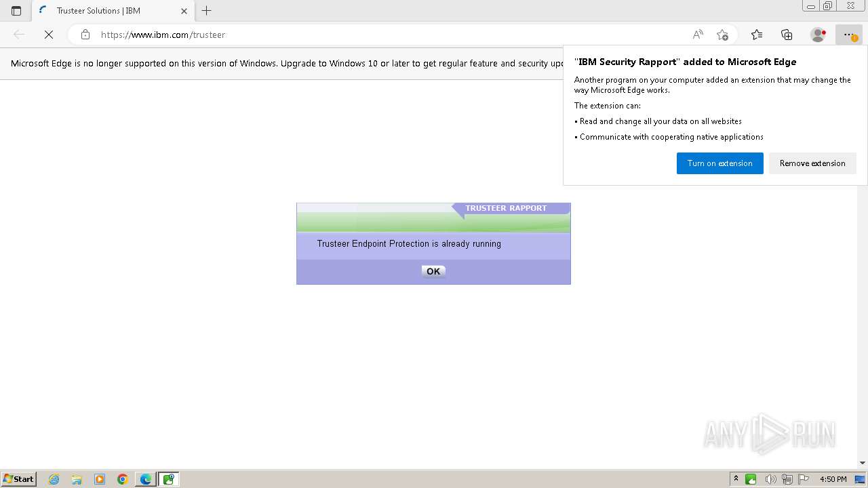Add this page to favorites
Image resolution: width=868 pixels, height=488 pixels.
722,35
